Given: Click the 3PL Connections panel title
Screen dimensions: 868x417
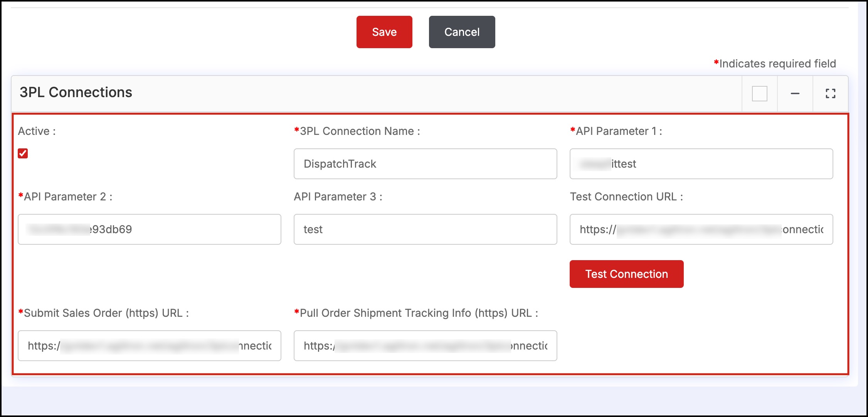Looking at the screenshot, I should (x=76, y=92).
